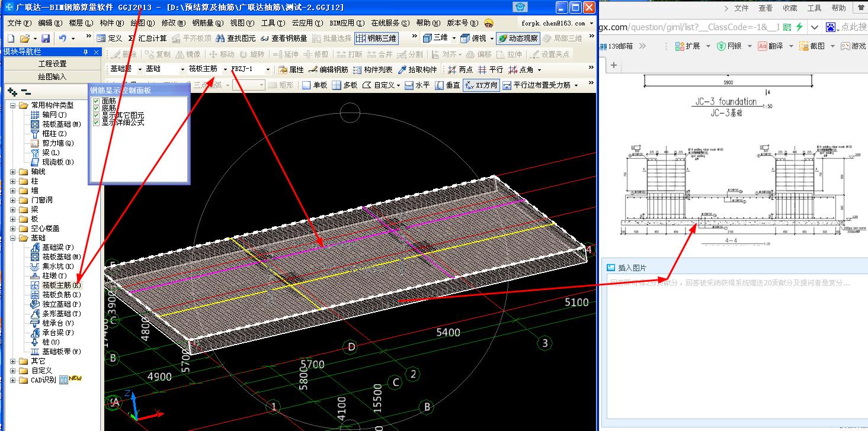Image resolution: width=868 pixels, height=431 pixels.
Task: Select 单板 single slab mode
Action: [x=315, y=85]
